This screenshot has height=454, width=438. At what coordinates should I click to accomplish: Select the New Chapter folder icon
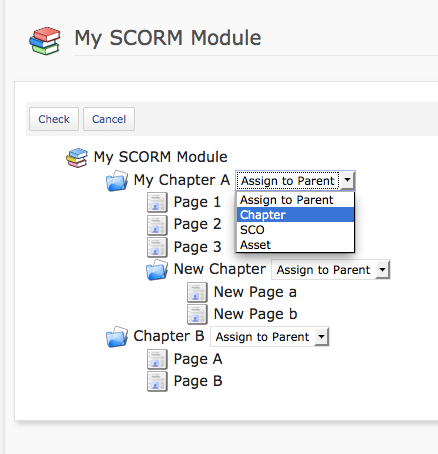pos(157,270)
